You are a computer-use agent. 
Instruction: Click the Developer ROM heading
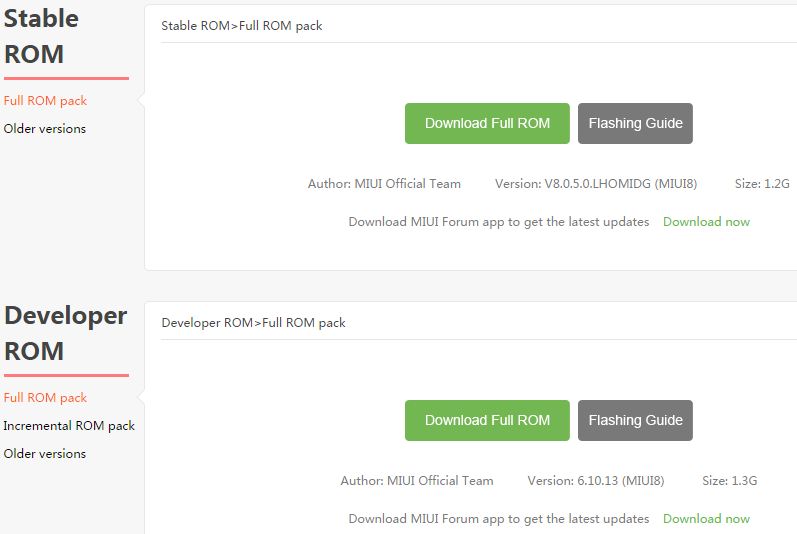tap(65, 333)
